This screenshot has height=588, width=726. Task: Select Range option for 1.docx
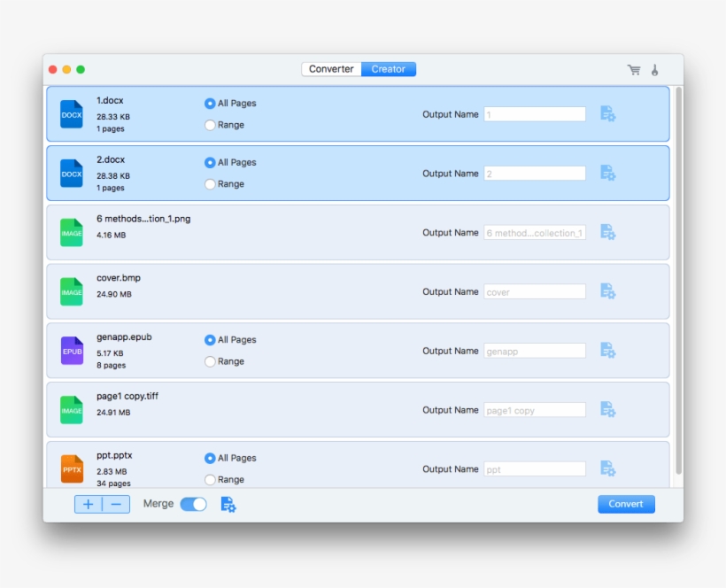211,125
